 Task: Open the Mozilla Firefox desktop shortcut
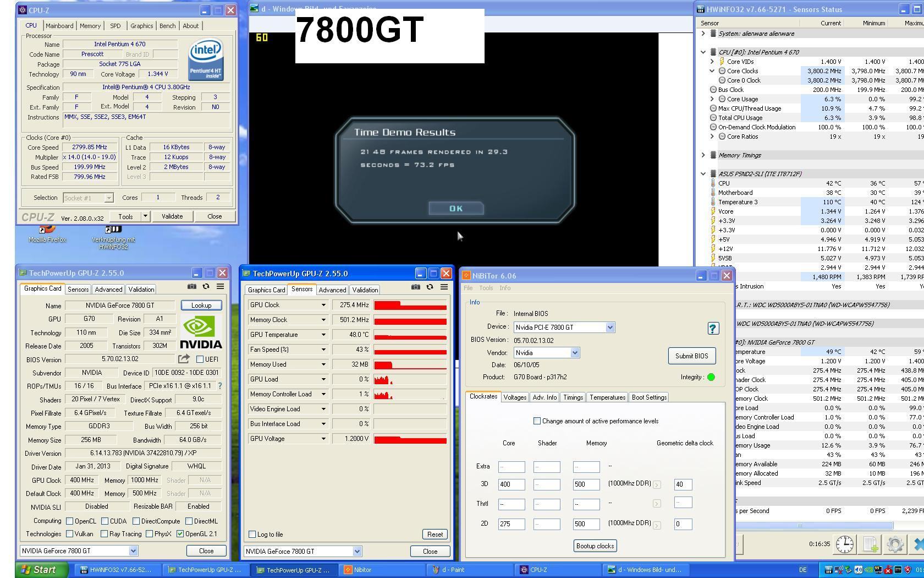point(47,234)
